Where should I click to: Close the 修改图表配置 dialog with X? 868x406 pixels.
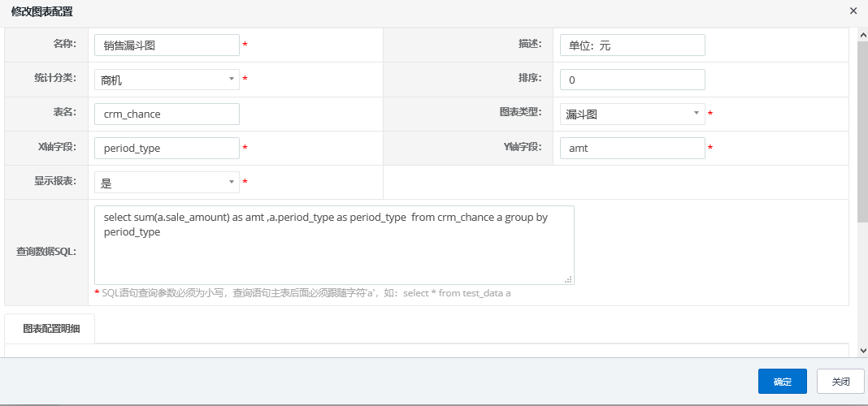click(853, 11)
